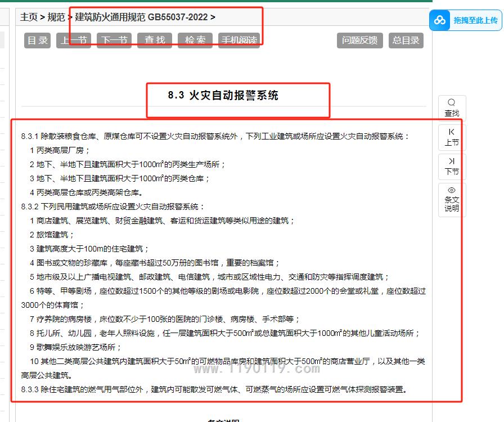Screen dimensions: 504x422
Task: Open the 总目录 button
Action: coord(406,41)
